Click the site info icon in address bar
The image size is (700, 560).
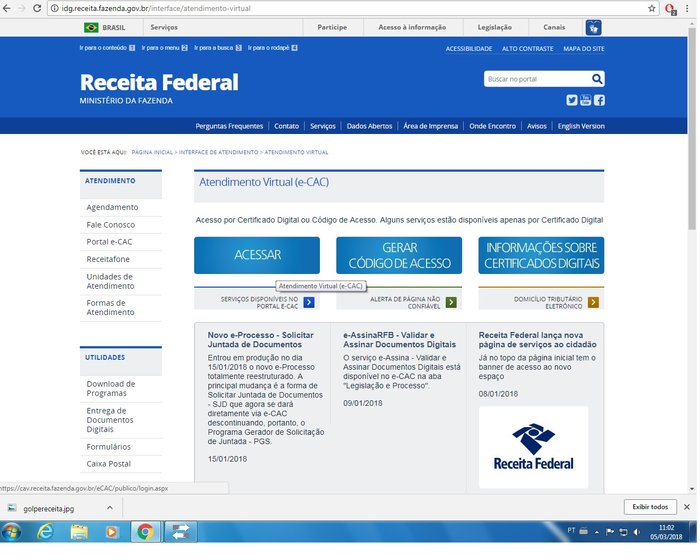[54, 8]
